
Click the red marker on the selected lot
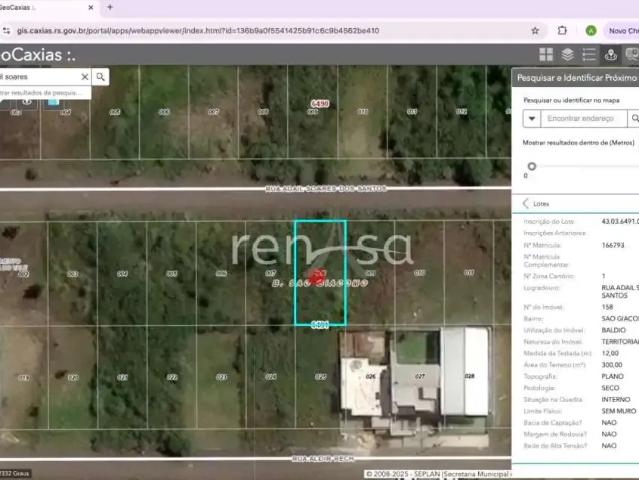coord(317,275)
